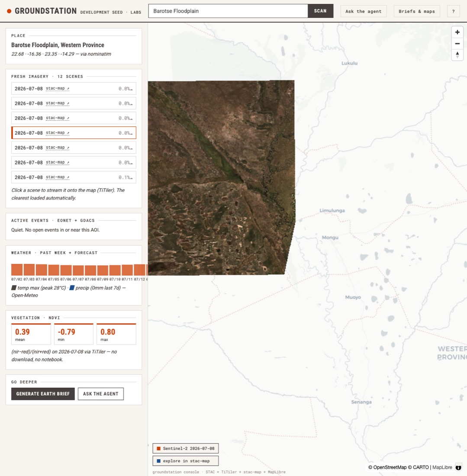Image resolution: width=467 pixels, height=476 pixels.
Task: Click the Sentinel-2 2026-07-08 legend chip
Action: (186, 448)
